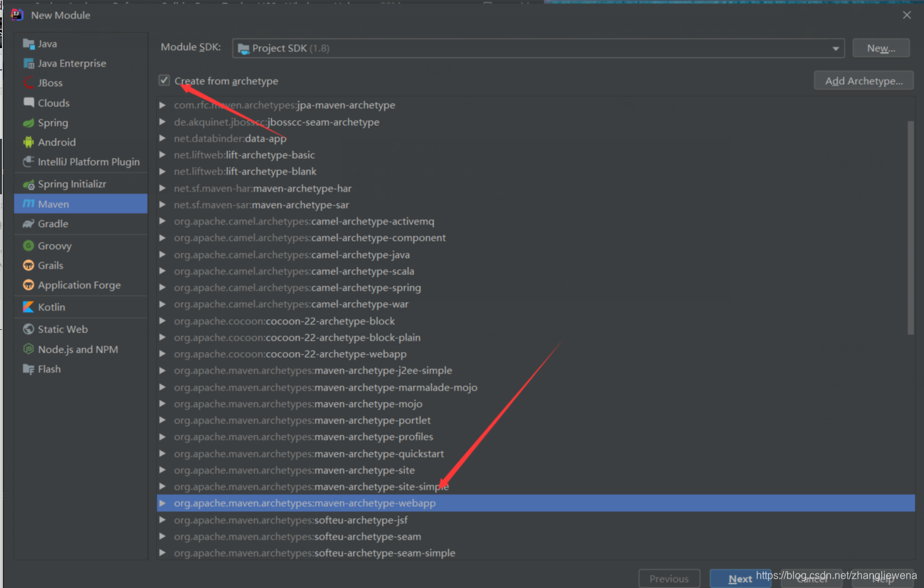The height and width of the screenshot is (588, 924).
Task: Select camel-archetype-spring archetype
Action: [535, 288]
